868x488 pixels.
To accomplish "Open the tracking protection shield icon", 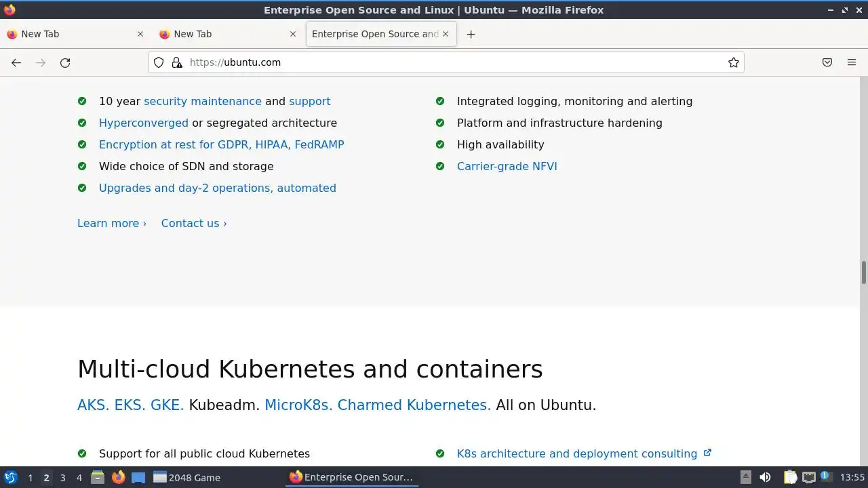I will click(x=159, y=62).
